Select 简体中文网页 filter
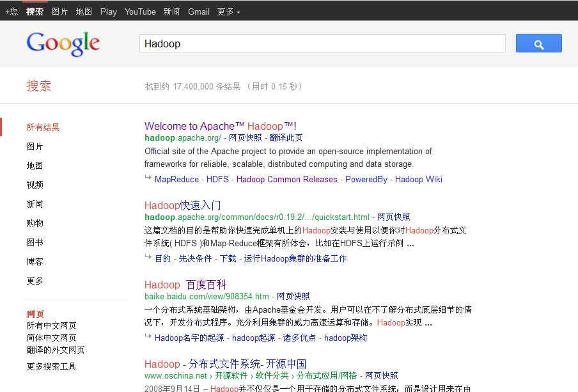This screenshot has width=578, height=392. point(51,338)
